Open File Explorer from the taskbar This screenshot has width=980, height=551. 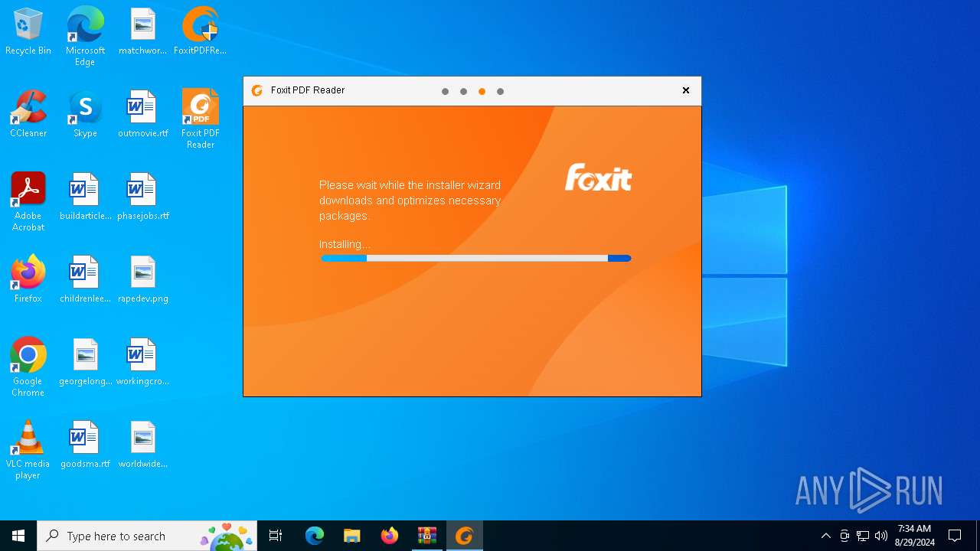pyautogui.click(x=352, y=536)
